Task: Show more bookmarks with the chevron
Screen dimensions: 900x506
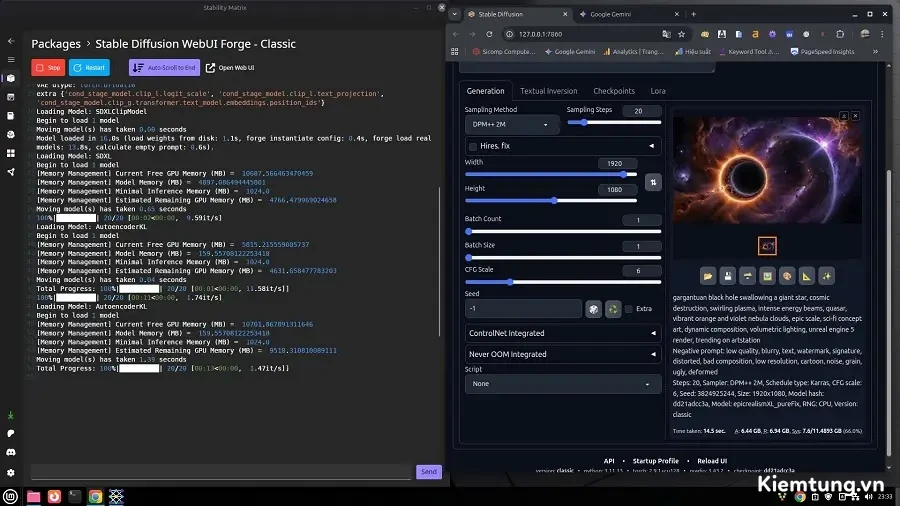Action: (875, 52)
